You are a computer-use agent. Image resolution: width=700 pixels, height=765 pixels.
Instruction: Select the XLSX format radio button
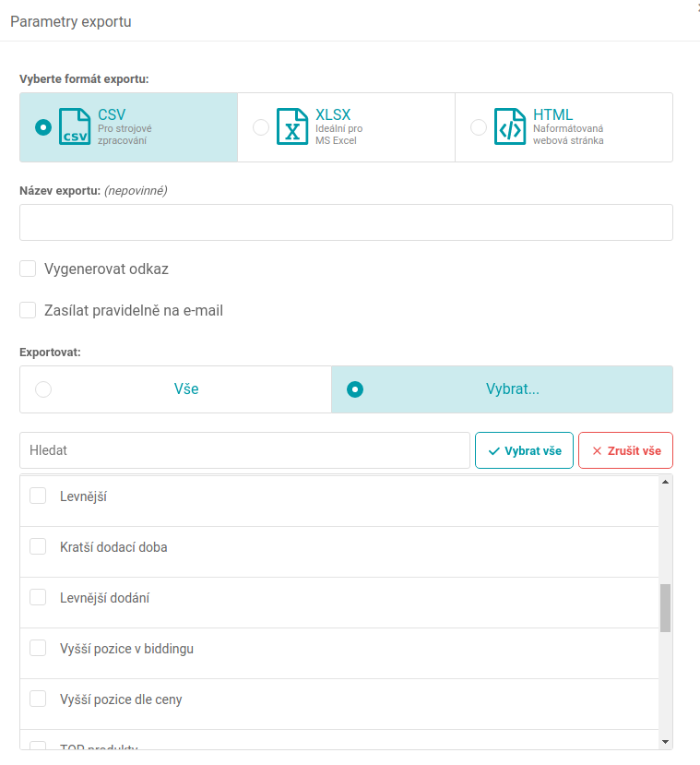261,127
